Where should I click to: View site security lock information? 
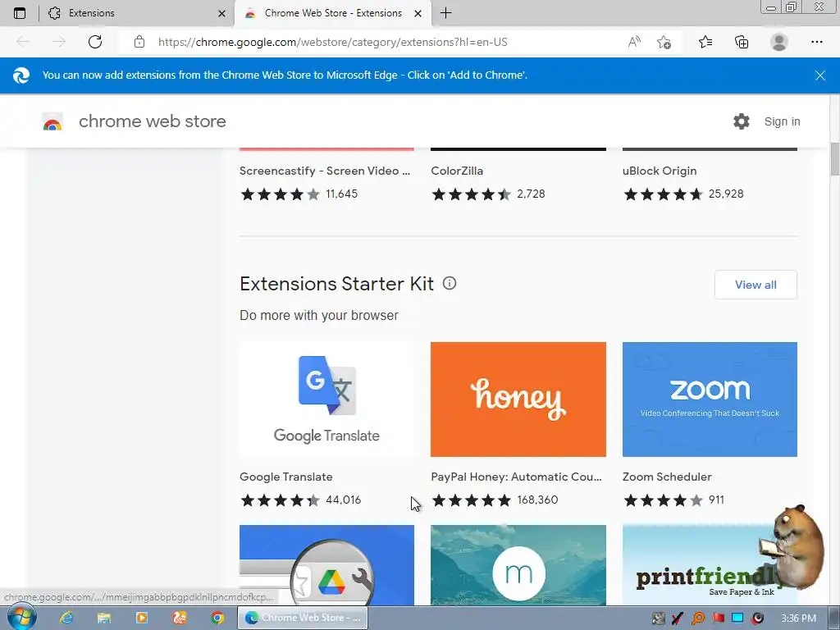[x=139, y=42]
